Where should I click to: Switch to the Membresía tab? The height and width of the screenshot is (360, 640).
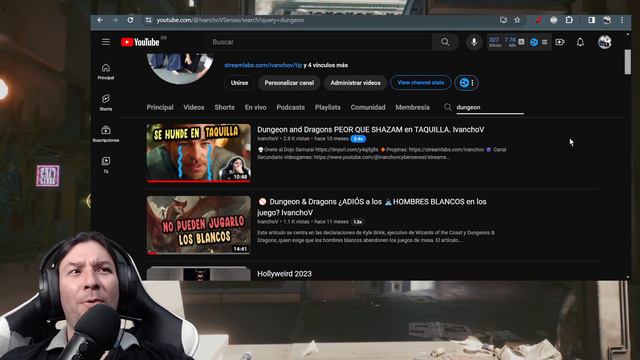coord(412,107)
